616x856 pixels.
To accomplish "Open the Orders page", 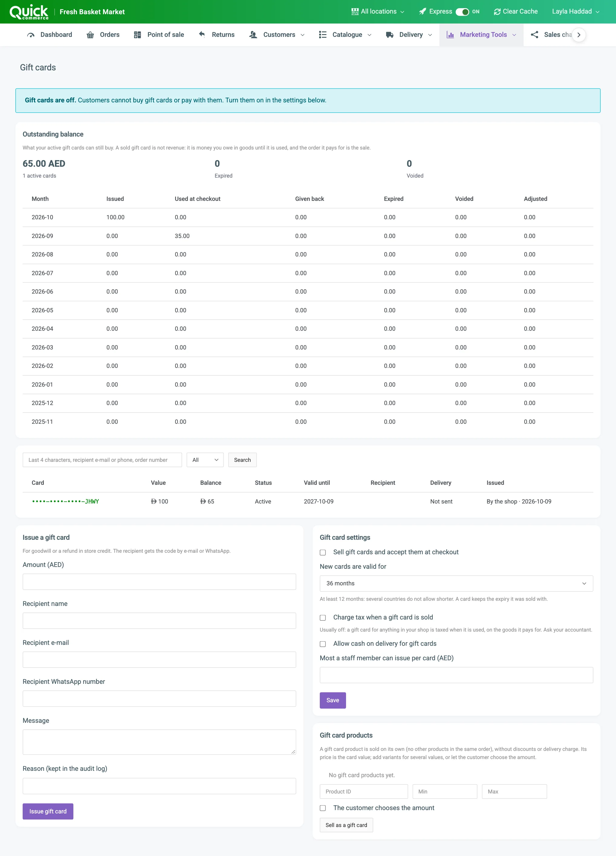I will pos(103,35).
